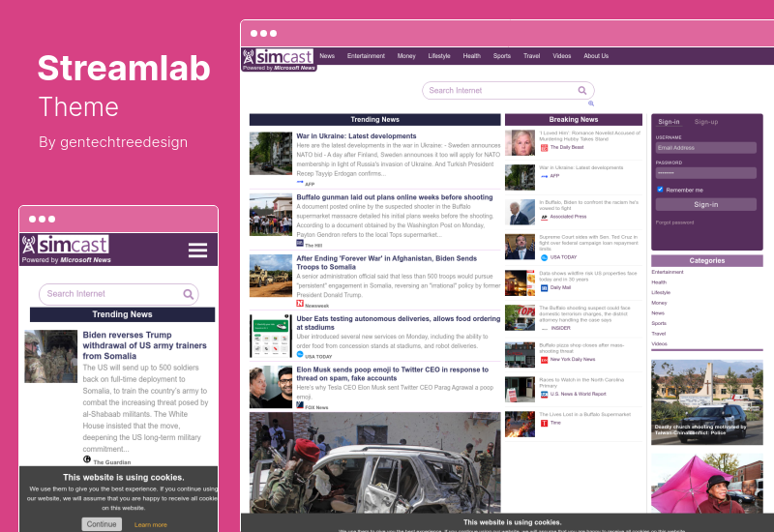Open Buffalo gunman laid out plans article

[x=395, y=197]
